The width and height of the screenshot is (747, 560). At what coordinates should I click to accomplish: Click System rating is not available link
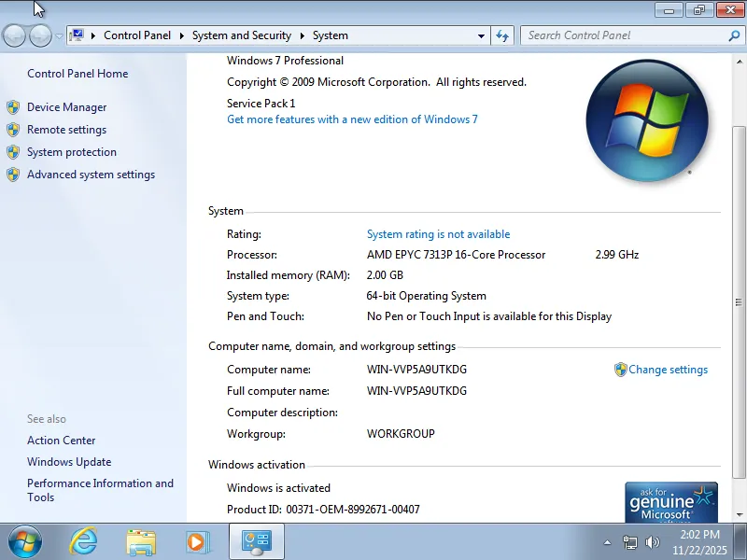point(438,234)
